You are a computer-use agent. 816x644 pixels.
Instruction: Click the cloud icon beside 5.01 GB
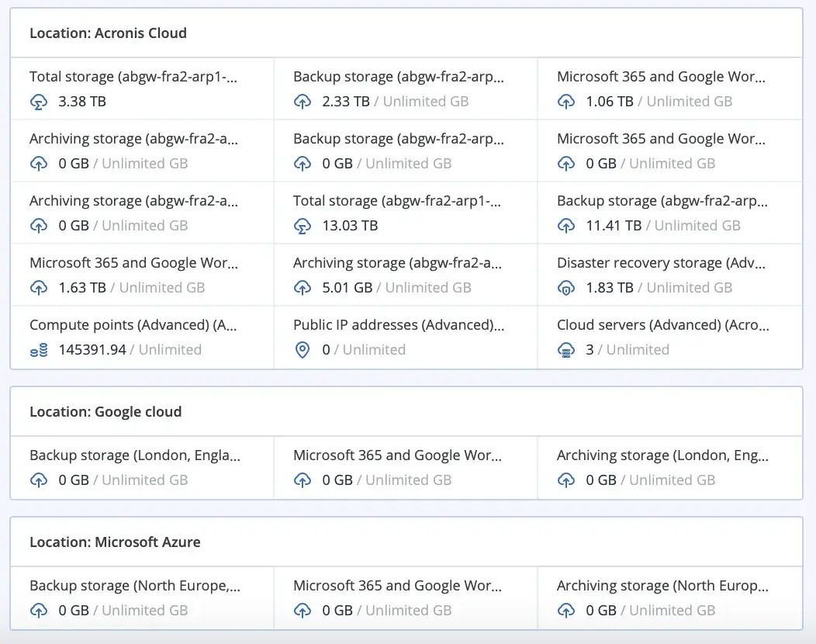[x=303, y=288]
